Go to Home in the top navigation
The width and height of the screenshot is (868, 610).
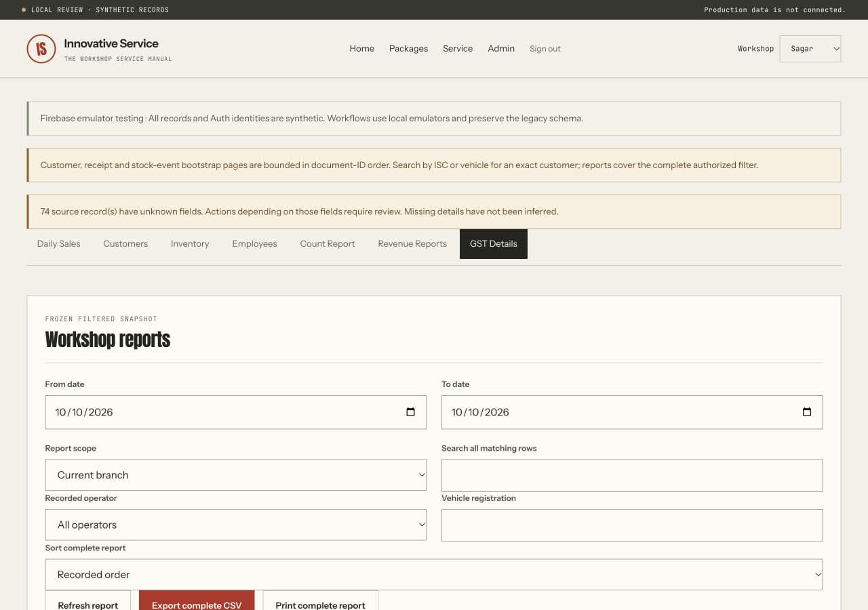point(362,49)
